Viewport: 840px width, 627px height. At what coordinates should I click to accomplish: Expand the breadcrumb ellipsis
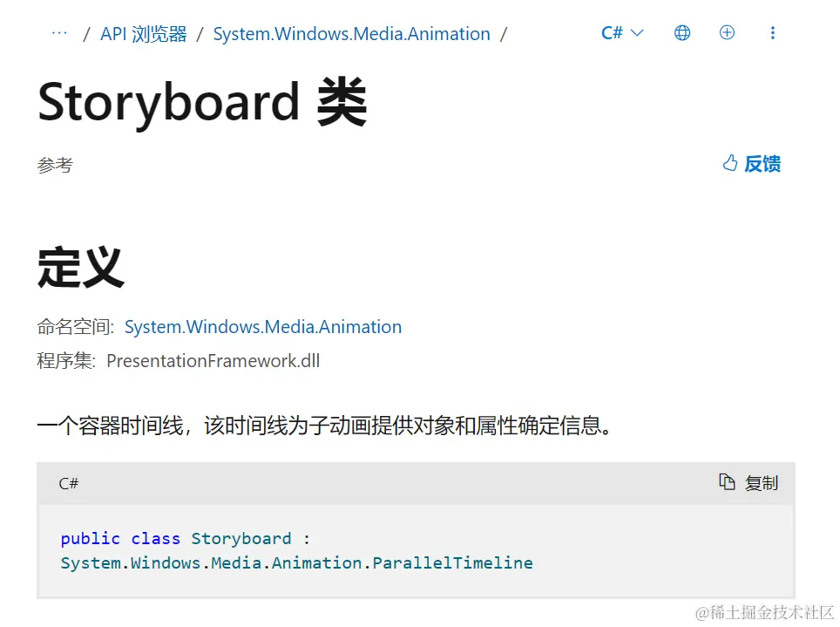(59, 33)
